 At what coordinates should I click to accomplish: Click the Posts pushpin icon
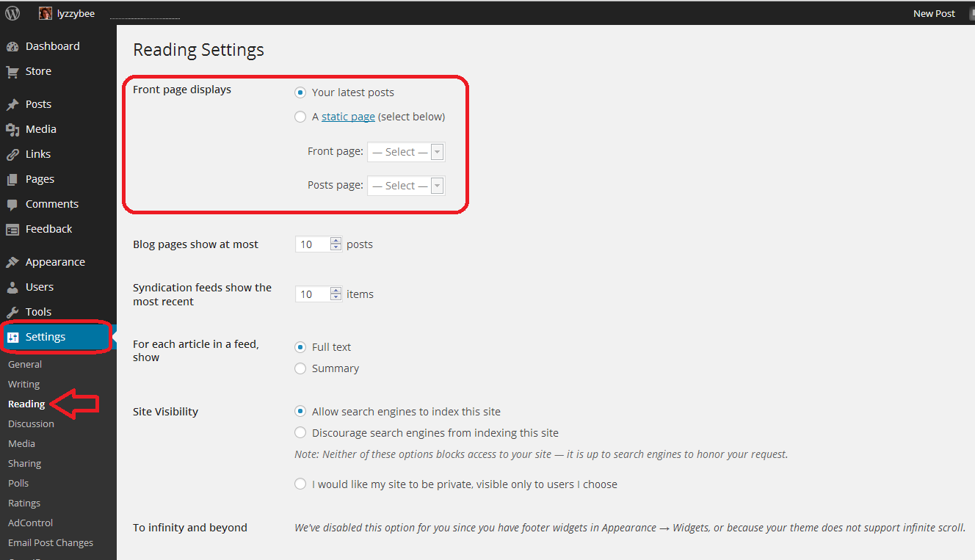(x=12, y=104)
